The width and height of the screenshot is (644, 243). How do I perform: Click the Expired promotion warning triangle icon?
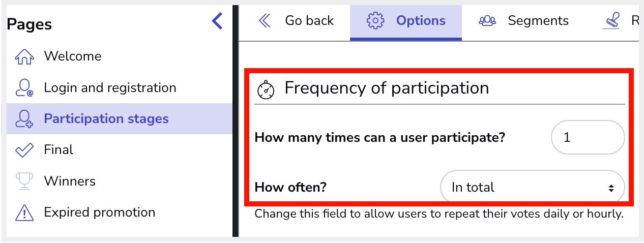pos(24,212)
